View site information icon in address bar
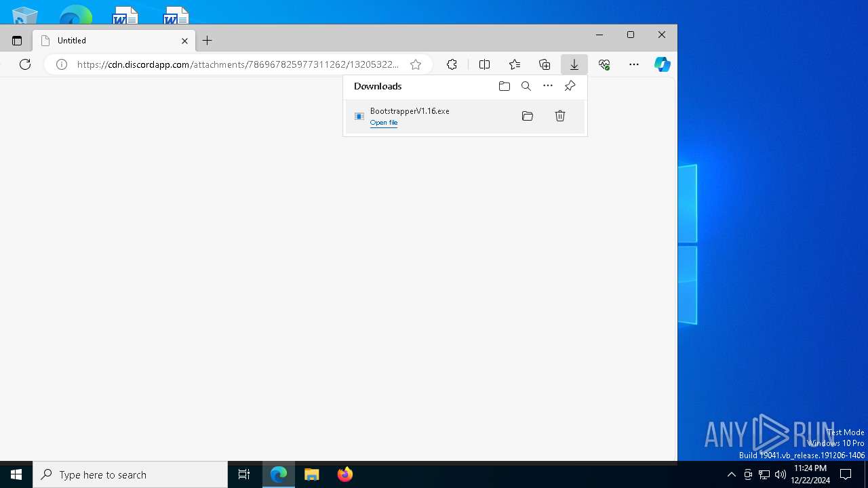 (62, 64)
